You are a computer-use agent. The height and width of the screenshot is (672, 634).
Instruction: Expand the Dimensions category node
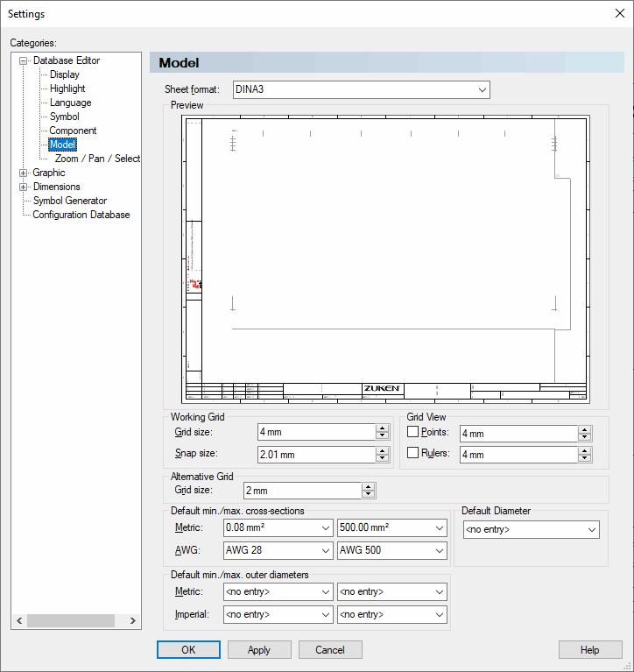24,187
